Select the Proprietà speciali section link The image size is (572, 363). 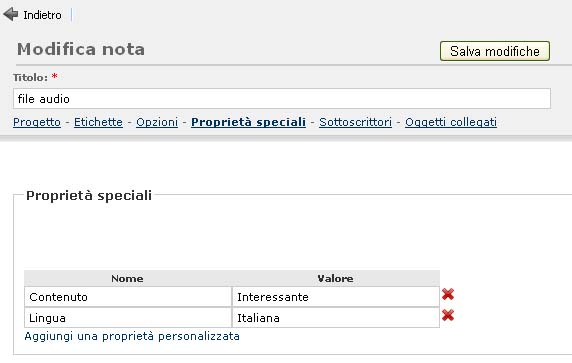tap(248, 122)
